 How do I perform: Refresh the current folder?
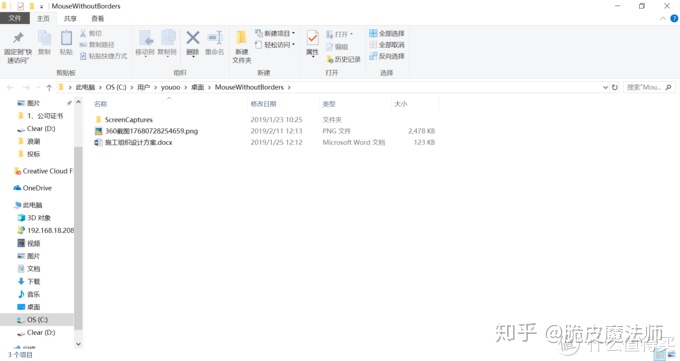point(615,87)
